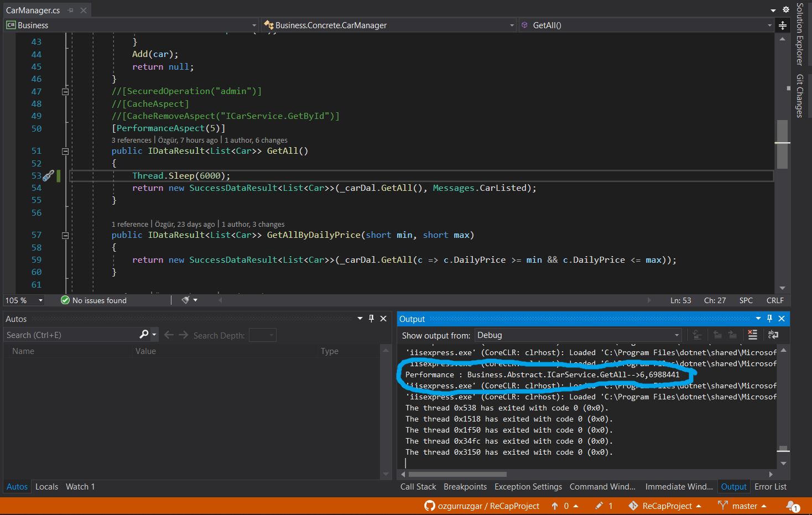Screen dimensions: 812x515
Task: Toggle word wrap in the Output window
Action: [x=773, y=335]
